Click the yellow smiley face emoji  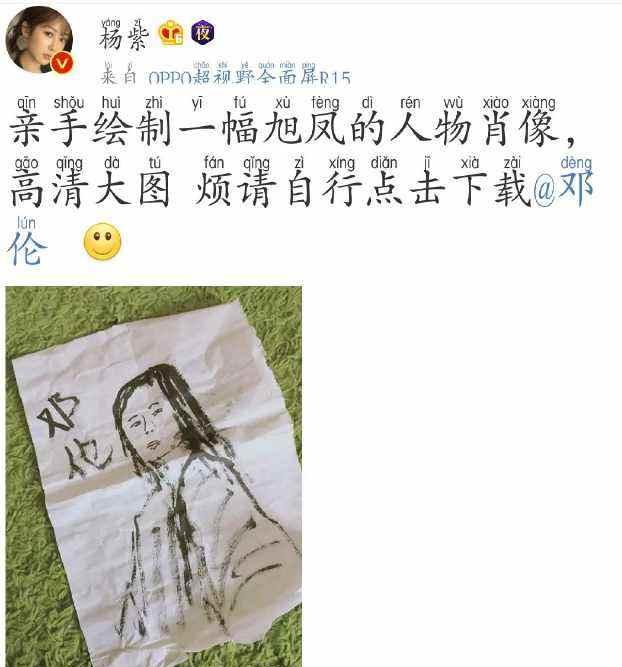(102, 241)
